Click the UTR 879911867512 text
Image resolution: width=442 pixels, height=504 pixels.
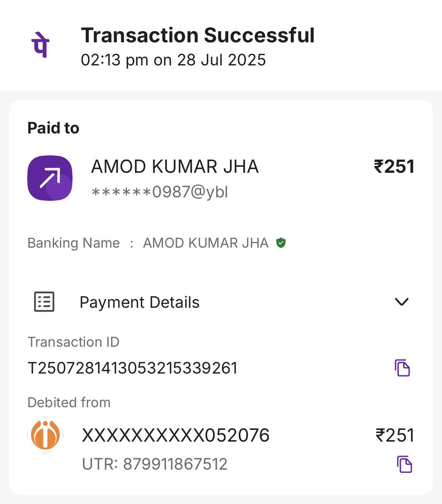pos(155,464)
